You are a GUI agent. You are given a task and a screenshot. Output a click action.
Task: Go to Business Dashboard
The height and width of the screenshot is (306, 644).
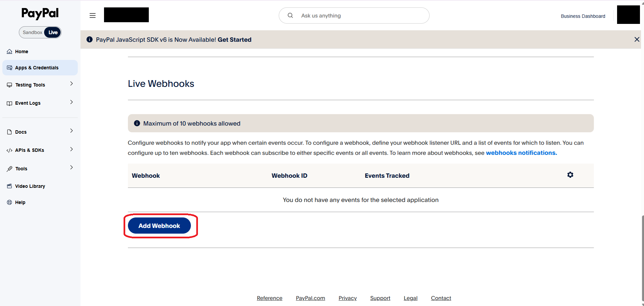[x=583, y=16]
